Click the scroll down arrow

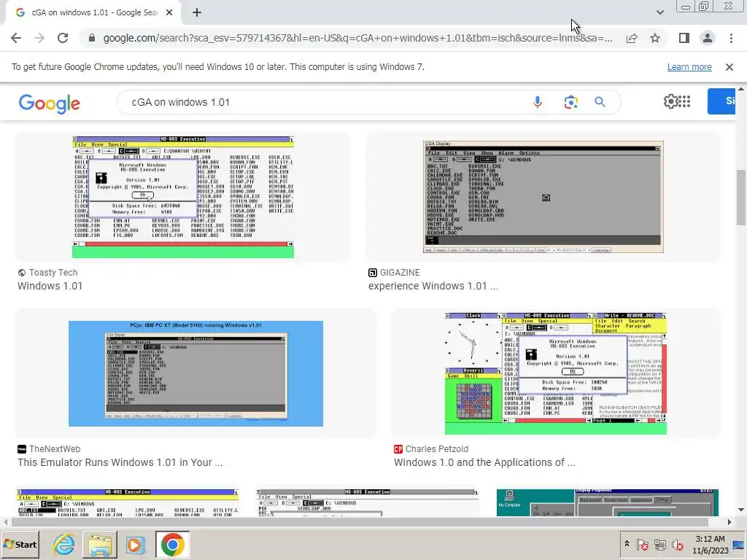click(x=741, y=510)
